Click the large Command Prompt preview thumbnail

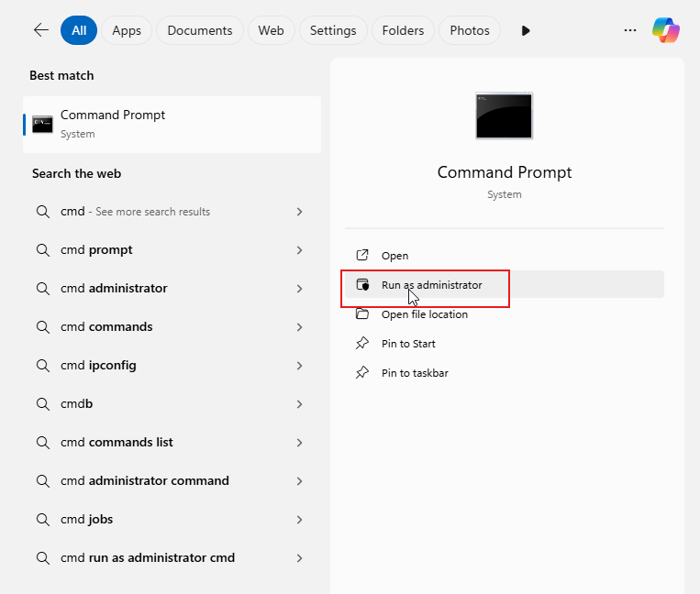tap(504, 115)
